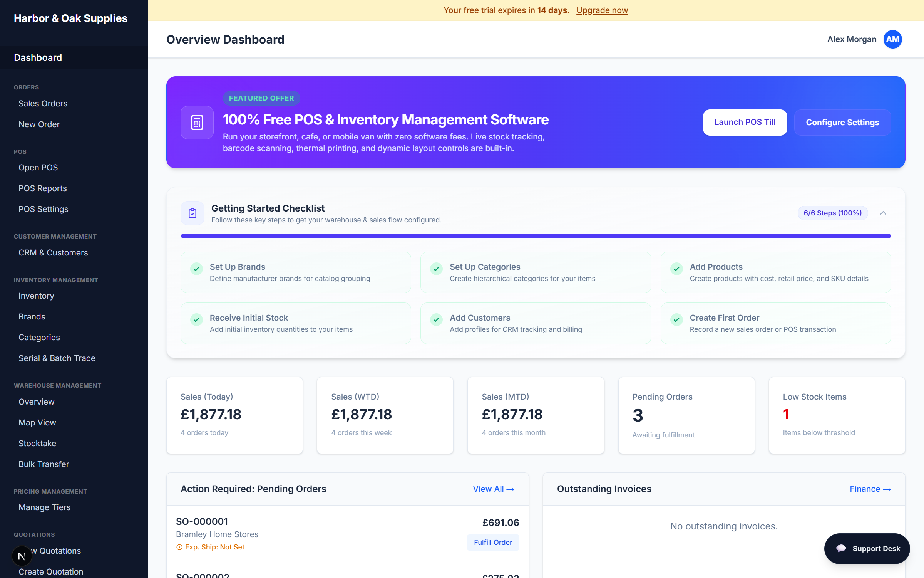Open the Sales (WTD) card
924x578 pixels.
coord(385,415)
